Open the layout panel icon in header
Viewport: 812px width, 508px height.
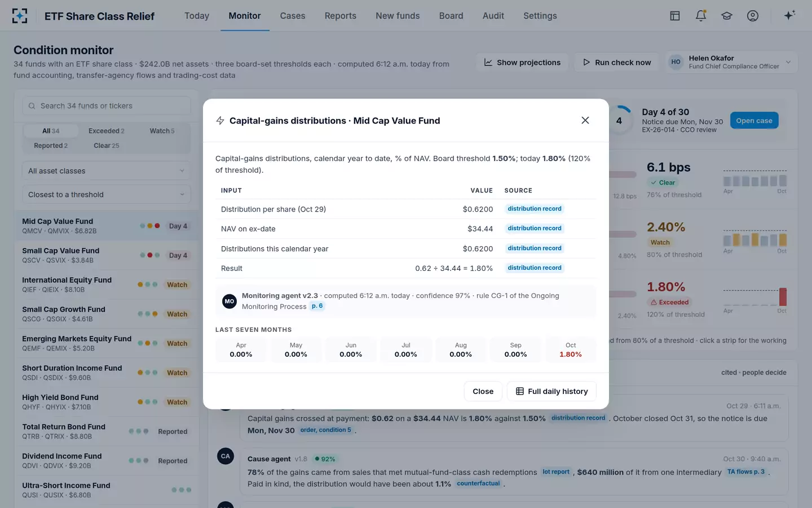[x=675, y=16]
